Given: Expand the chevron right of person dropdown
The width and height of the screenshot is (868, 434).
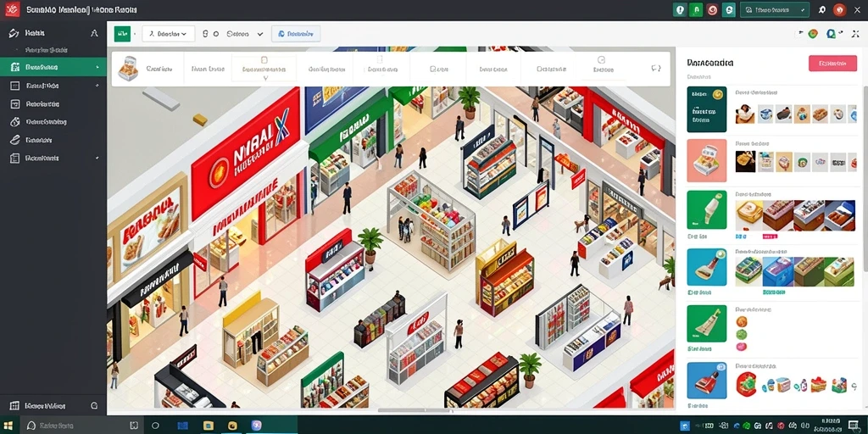Looking at the screenshot, I should (259, 34).
